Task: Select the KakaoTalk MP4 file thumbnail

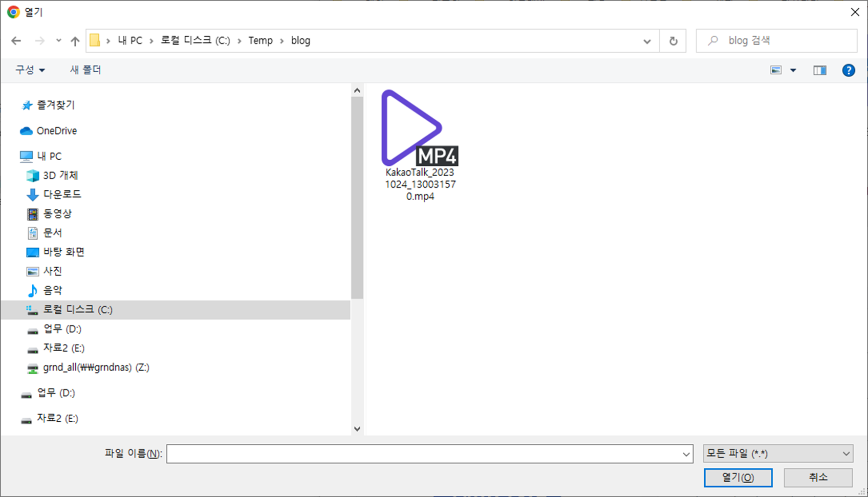Action: tap(419, 128)
